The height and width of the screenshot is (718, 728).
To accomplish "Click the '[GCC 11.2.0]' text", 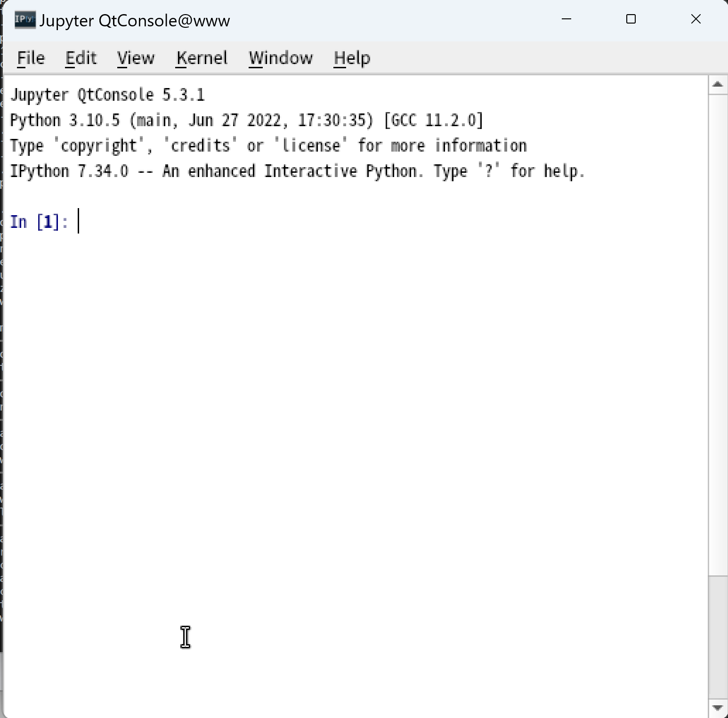I will [x=434, y=120].
